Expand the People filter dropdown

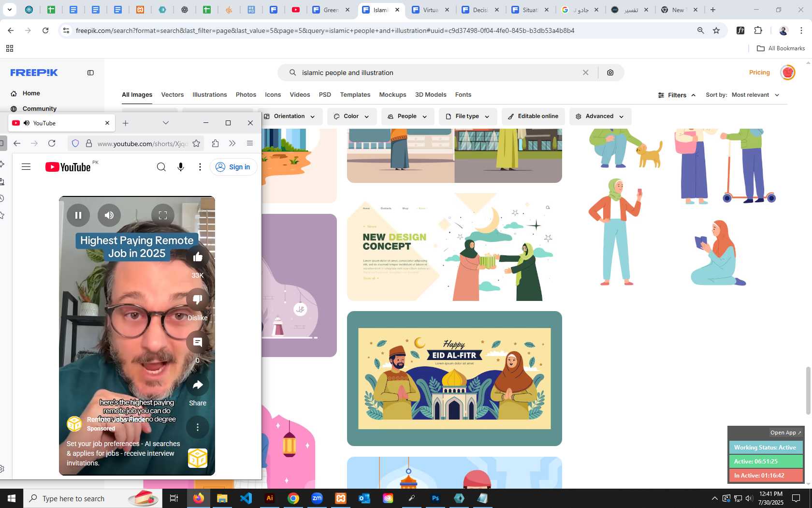[x=407, y=117]
